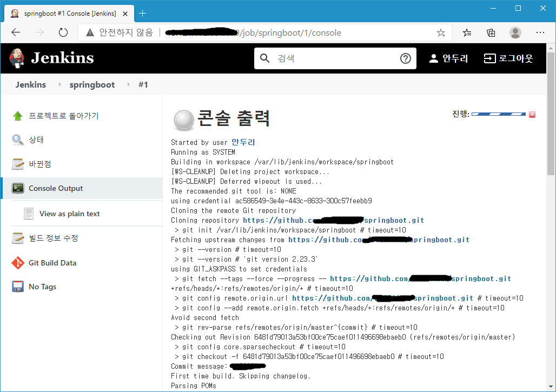Select the Console Output sidebar item
This screenshot has width=556, height=392.
click(82, 188)
